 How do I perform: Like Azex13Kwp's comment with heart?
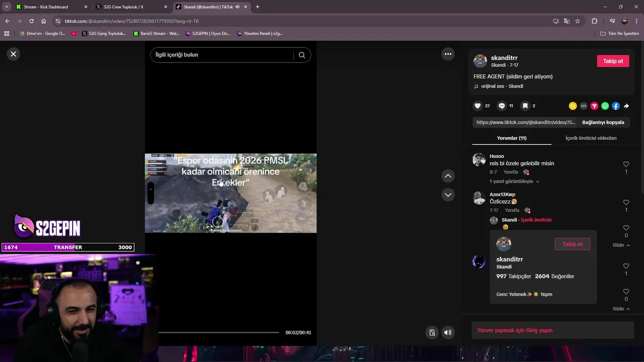coord(626,203)
